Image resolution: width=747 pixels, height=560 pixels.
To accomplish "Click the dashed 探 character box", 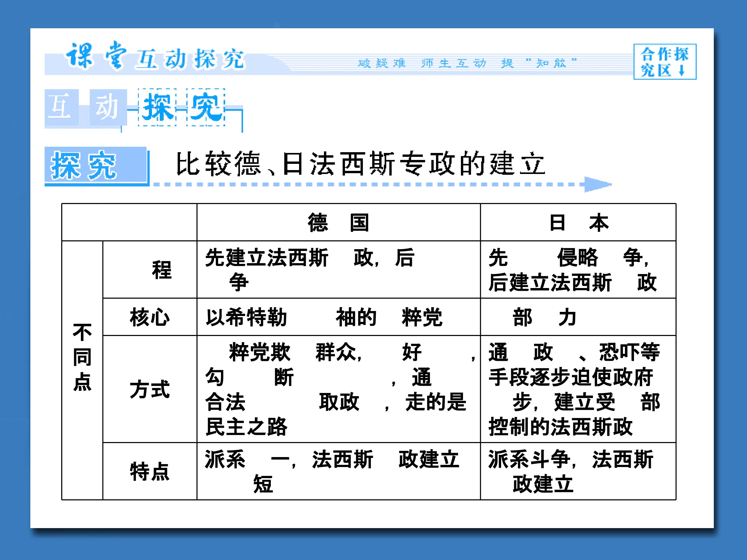I will [x=157, y=107].
